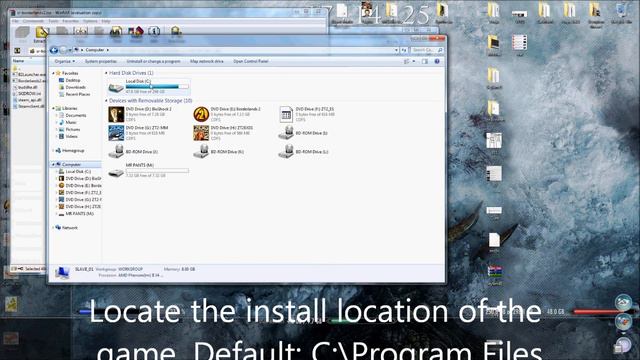The image size is (640, 360).
Task: Open the Organize dropdown menu
Action: click(x=64, y=61)
